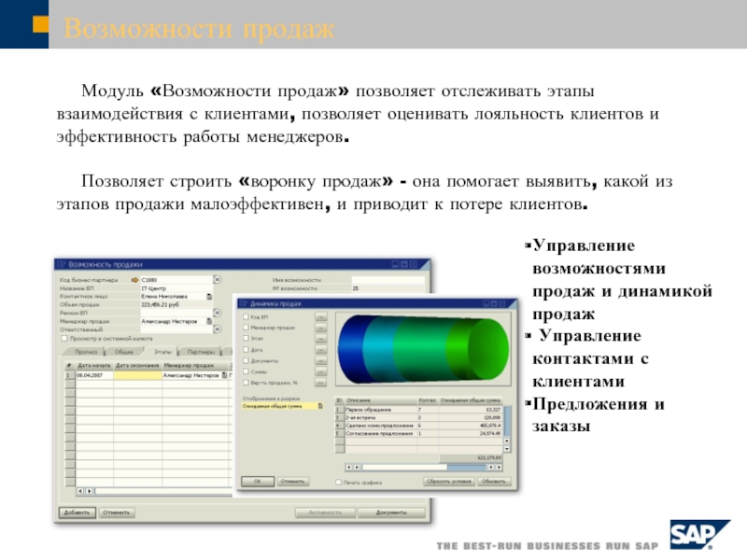Click the ellipsis button next to Суммы
This screenshot has width=747, height=560.
[320, 371]
